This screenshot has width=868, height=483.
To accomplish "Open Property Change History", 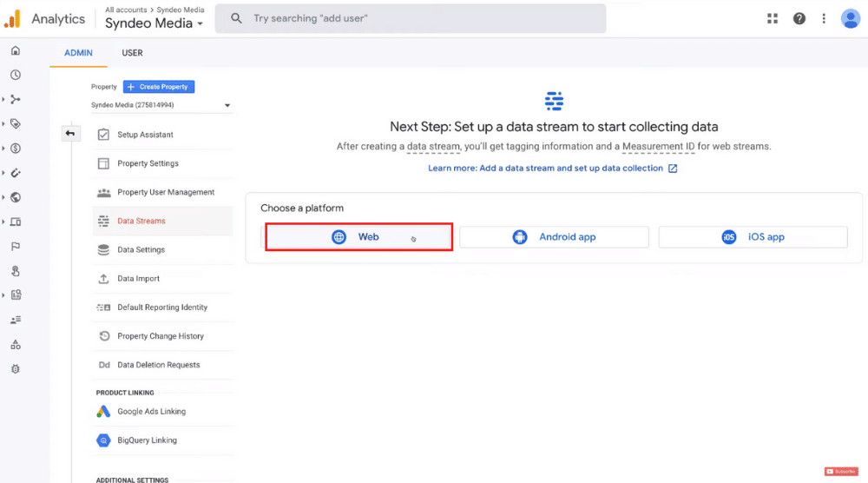I will [x=162, y=336].
